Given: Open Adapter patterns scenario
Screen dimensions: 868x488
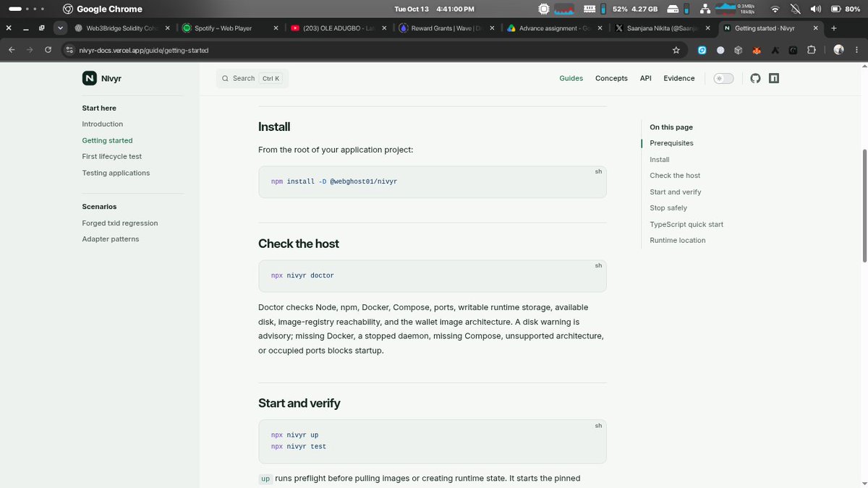Looking at the screenshot, I should tap(111, 239).
